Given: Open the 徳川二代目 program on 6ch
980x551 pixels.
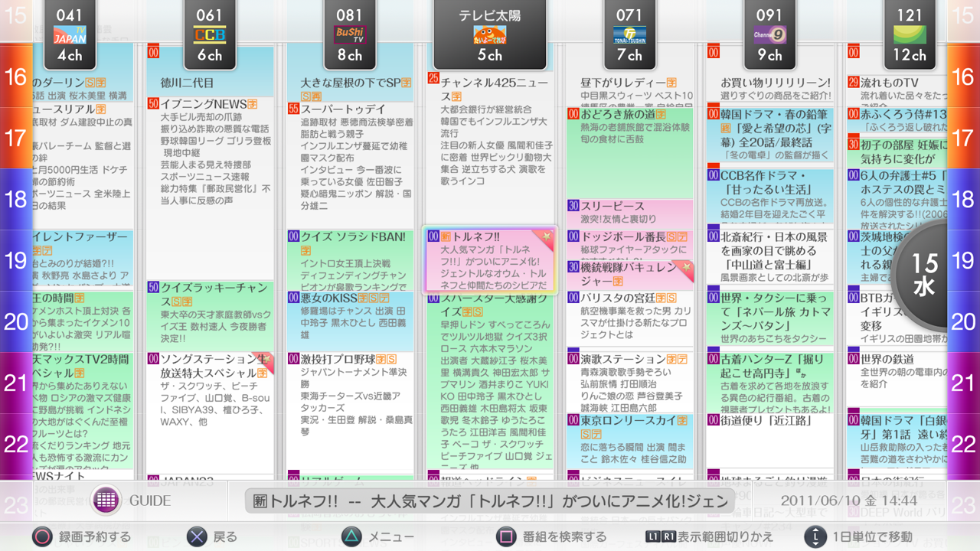Looking at the screenshot, I should point(210,72).
